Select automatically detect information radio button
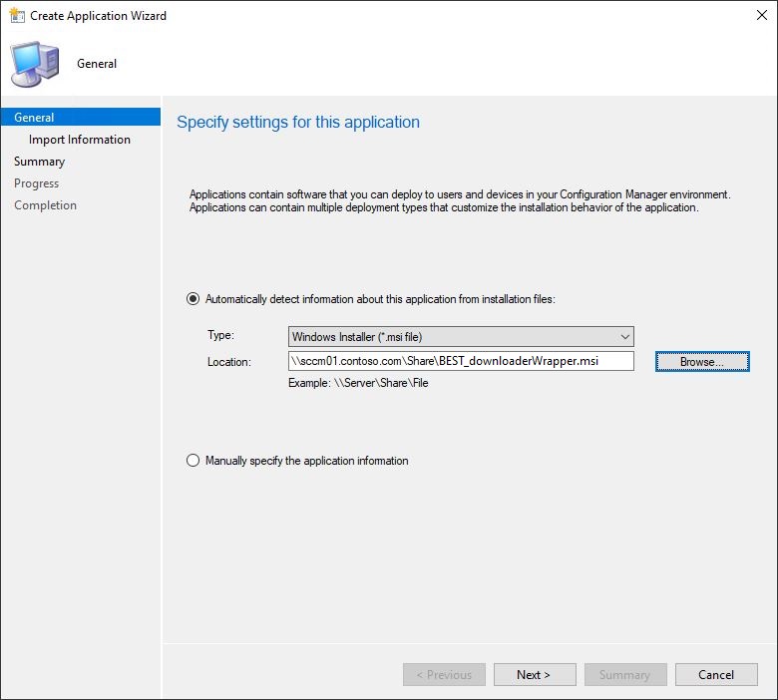The height and width of the screenshot is (700, 778). [194, 298]
